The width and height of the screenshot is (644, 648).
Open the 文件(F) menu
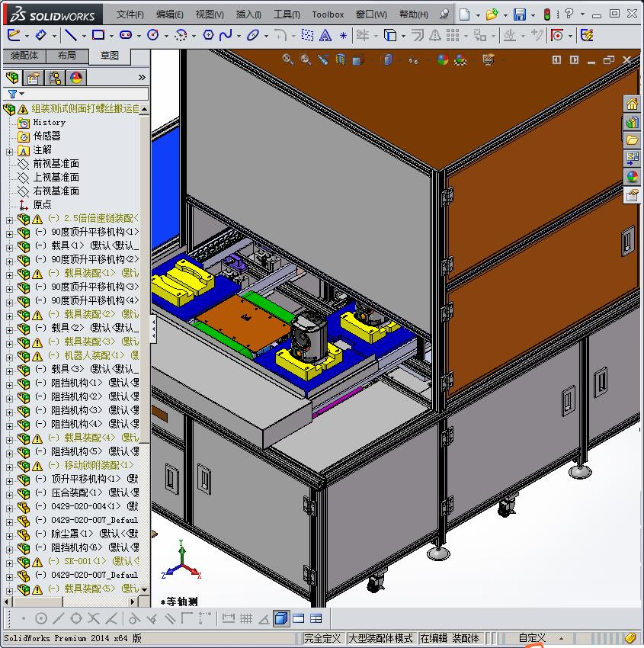pyautogui.click(x=130, y=14)
